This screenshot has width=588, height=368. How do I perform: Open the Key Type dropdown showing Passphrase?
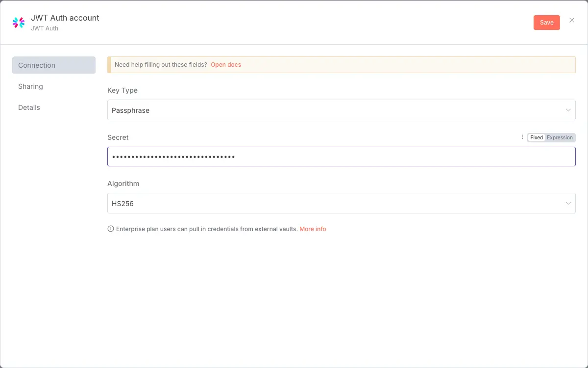coord(342,110)
